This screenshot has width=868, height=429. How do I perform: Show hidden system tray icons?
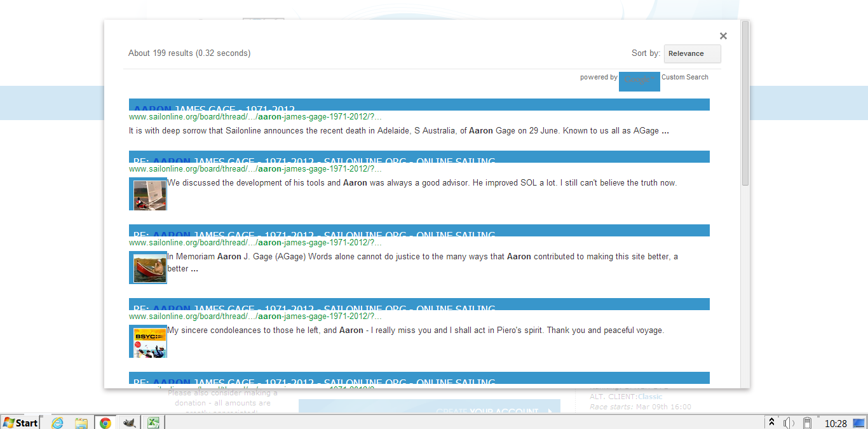(771, 422)
